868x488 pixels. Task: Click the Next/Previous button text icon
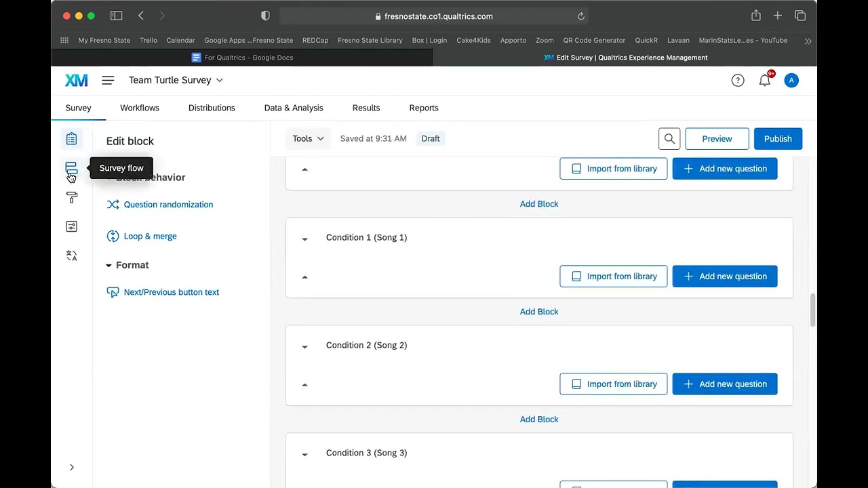point(113,293)
